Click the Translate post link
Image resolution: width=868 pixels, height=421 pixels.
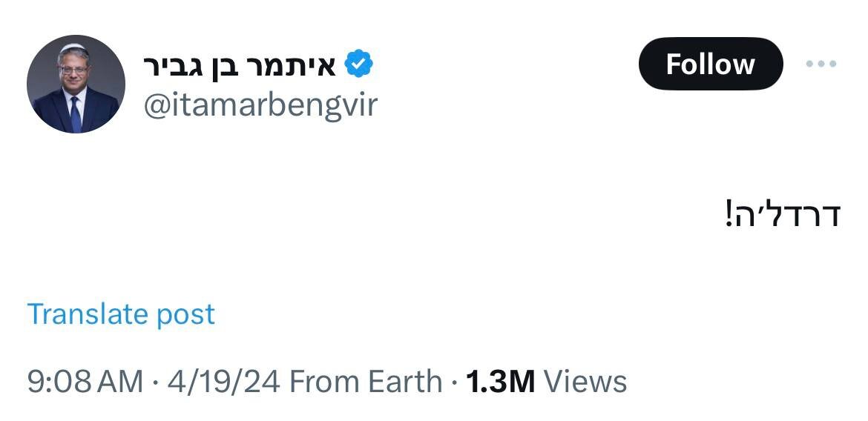coord(121,314)
